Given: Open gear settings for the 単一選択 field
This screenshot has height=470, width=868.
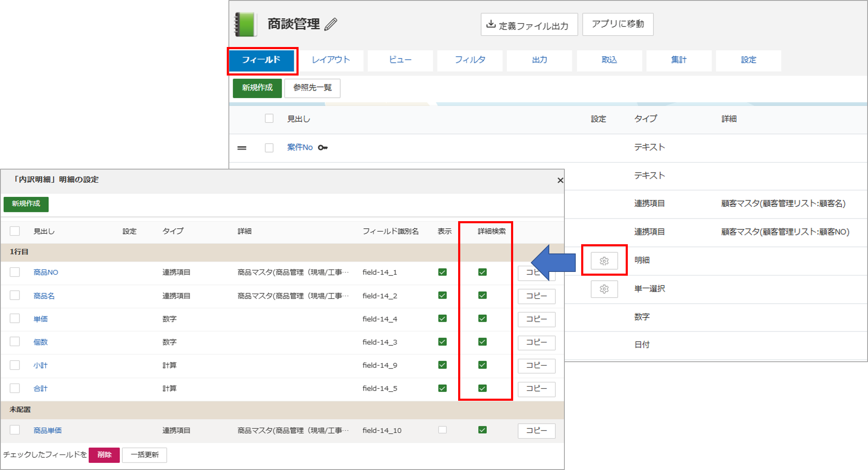Looking at the screenshot, I should tap(604, 289).
